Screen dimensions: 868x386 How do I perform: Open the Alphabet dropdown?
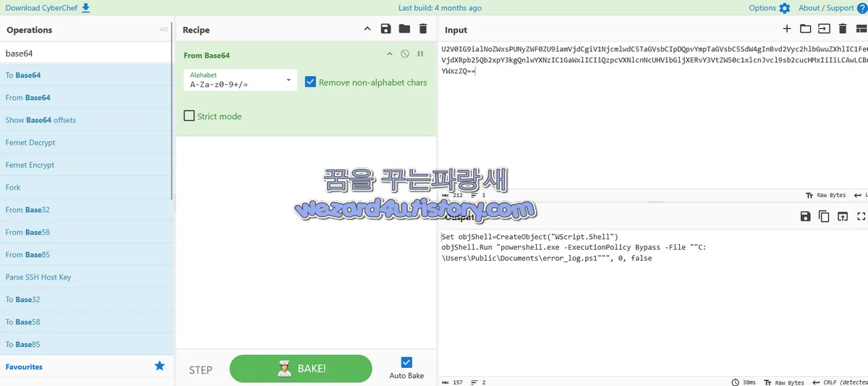(x=240, y=80)
